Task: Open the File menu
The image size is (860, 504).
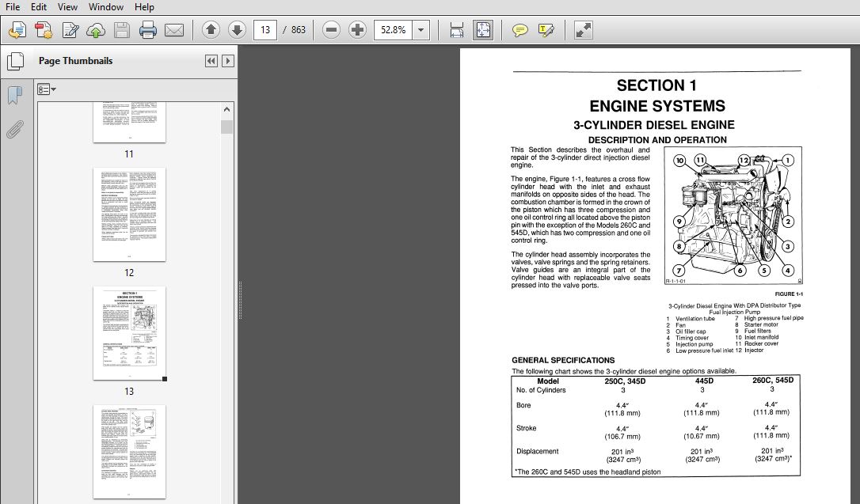Action: coord(12,7)
